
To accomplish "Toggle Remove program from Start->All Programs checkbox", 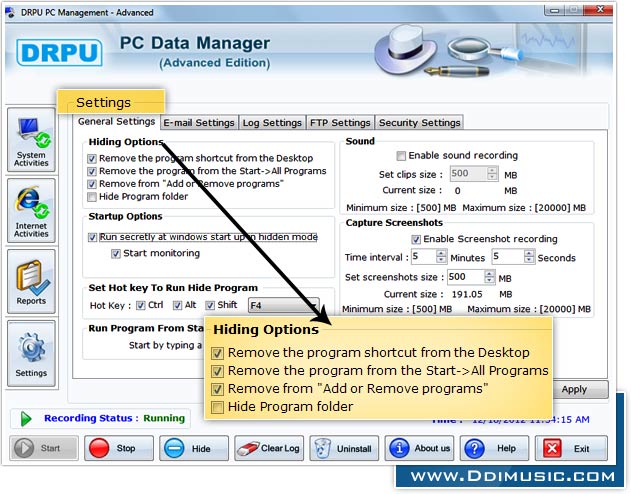I will click(92, 171).
